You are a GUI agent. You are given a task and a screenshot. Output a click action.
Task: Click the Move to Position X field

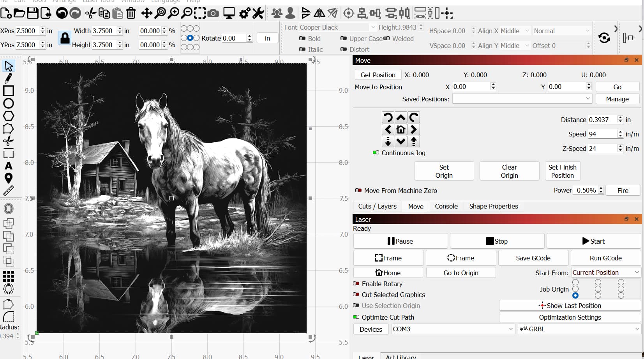point(471,87)
